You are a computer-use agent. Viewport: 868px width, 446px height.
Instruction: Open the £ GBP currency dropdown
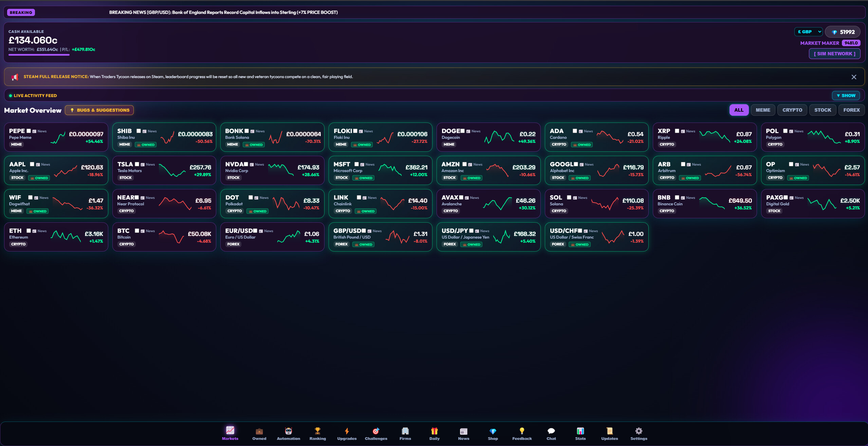pos(808,32)
